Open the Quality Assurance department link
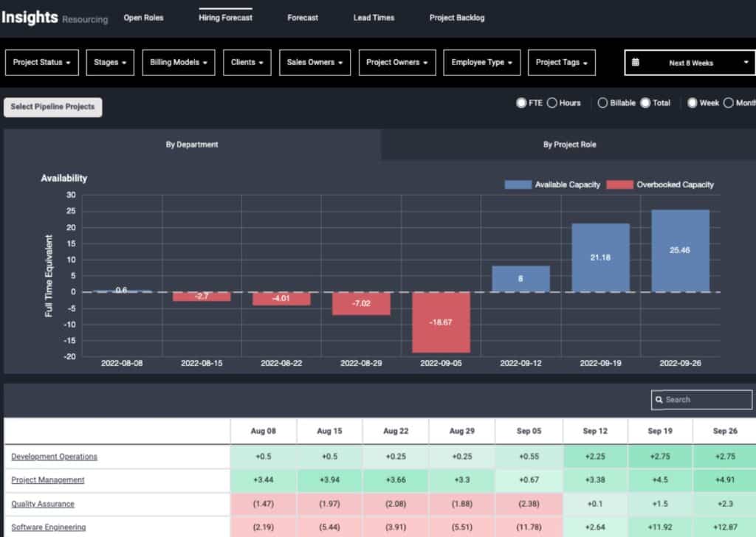The image size is (756, 537). pos(43,504)
